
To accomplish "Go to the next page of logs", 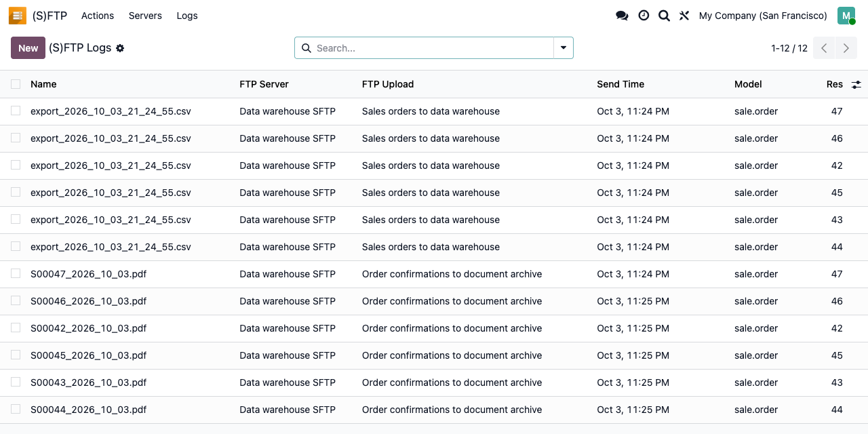I will (x=846, y=48).
